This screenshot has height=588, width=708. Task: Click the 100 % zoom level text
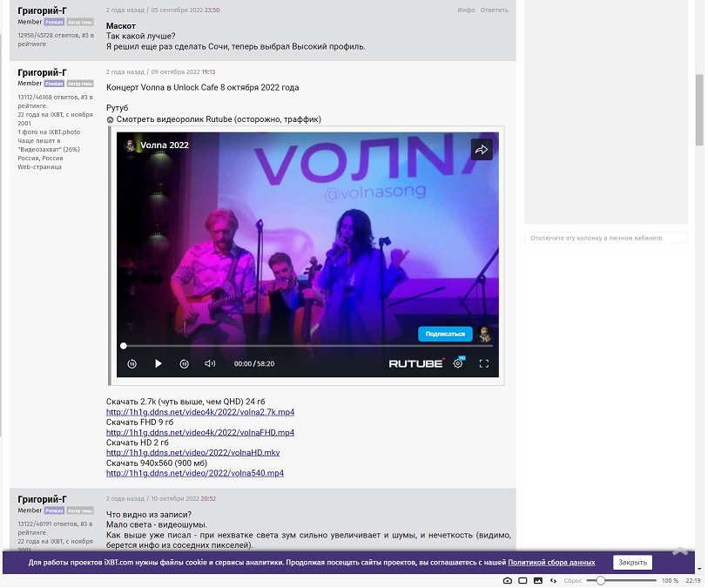click(x=670, y=581)
